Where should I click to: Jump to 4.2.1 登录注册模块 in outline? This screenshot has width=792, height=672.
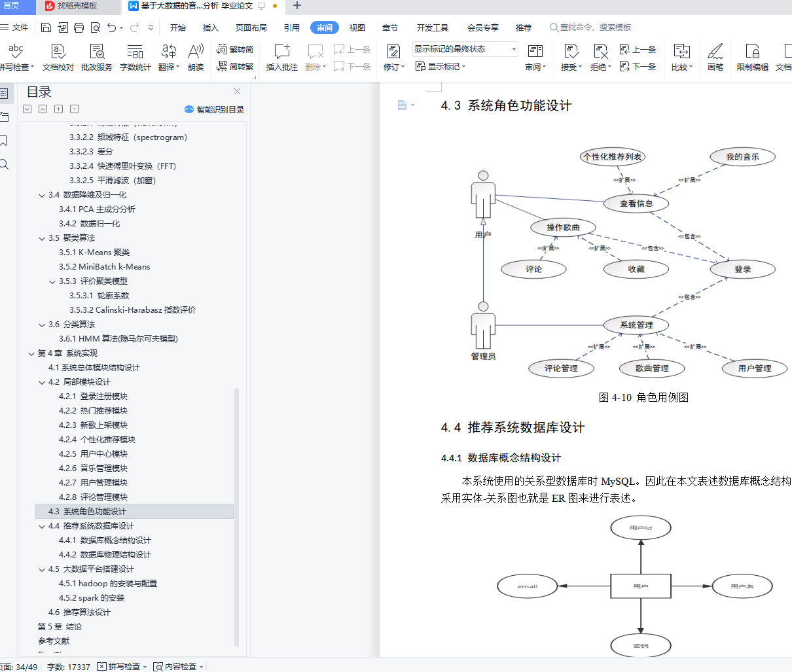pos(93,397)
